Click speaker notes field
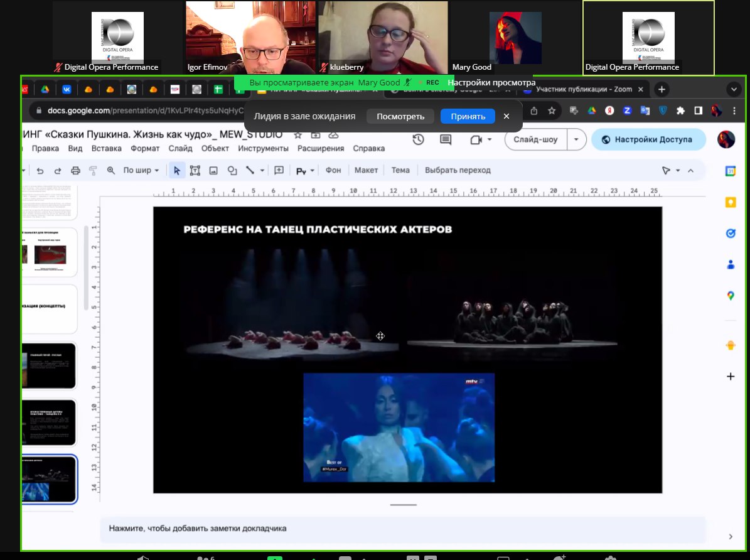Viewport: 750px width, 560px height. [x=403, y=529]
